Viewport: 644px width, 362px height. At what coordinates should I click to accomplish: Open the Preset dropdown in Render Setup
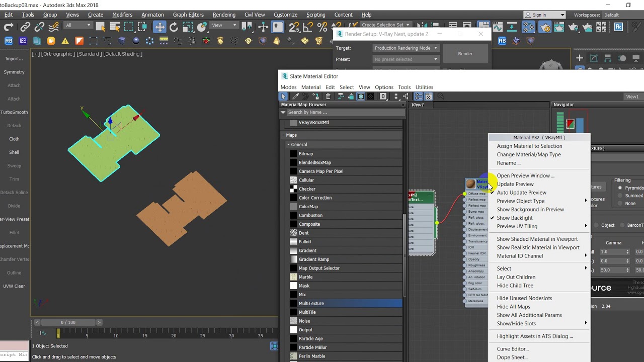click(x=406, y=59)
